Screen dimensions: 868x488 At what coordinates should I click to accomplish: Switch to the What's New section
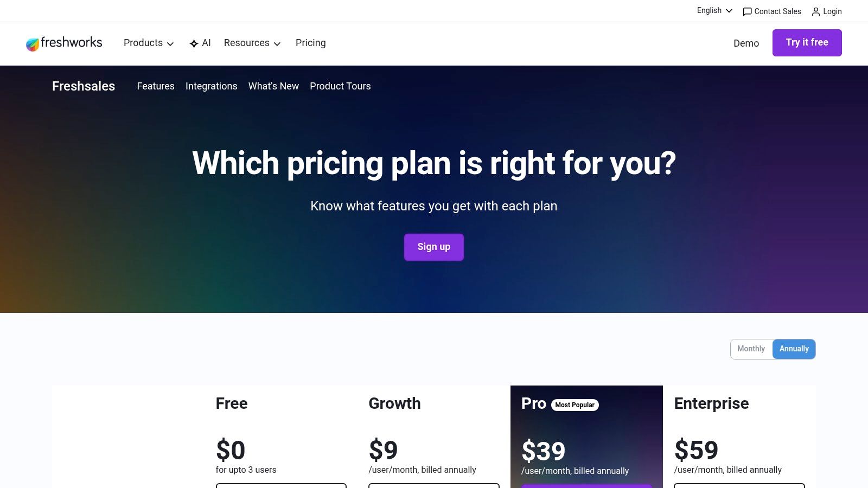[273, 86]
